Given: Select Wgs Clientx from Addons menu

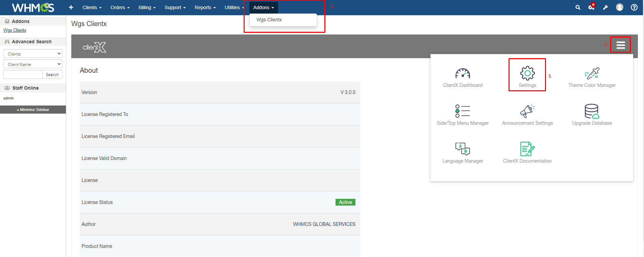Looking at the screenshot, I should tap(269, 20).
